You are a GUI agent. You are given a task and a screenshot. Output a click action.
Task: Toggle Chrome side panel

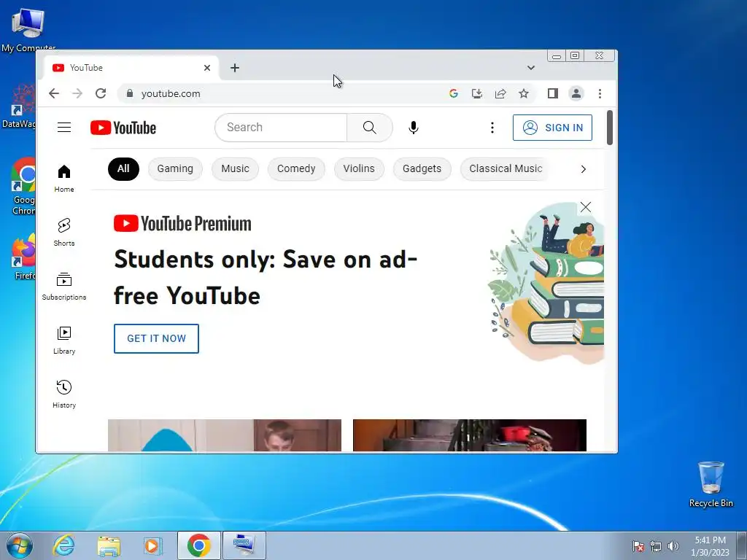tap(553, 93)
